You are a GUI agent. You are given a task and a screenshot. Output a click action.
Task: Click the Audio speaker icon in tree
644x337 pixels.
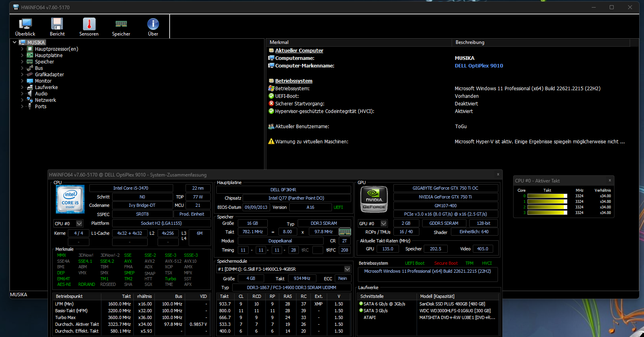coord(30,93)
